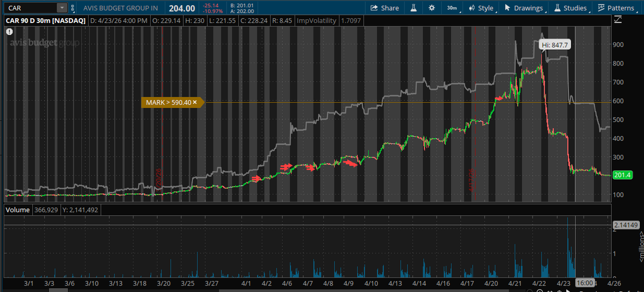Click the 3/20 date on time axis
This screenshot has width=644, height=292.
tap(164, 282)
